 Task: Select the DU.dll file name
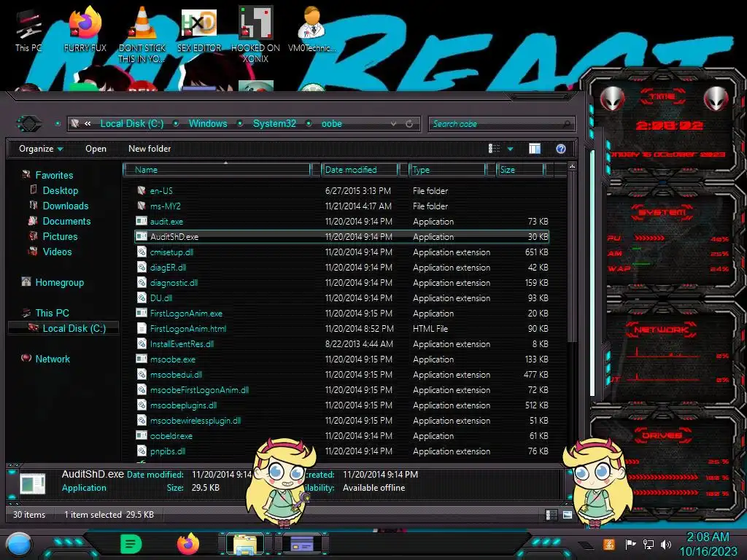[x=161, y=297]
